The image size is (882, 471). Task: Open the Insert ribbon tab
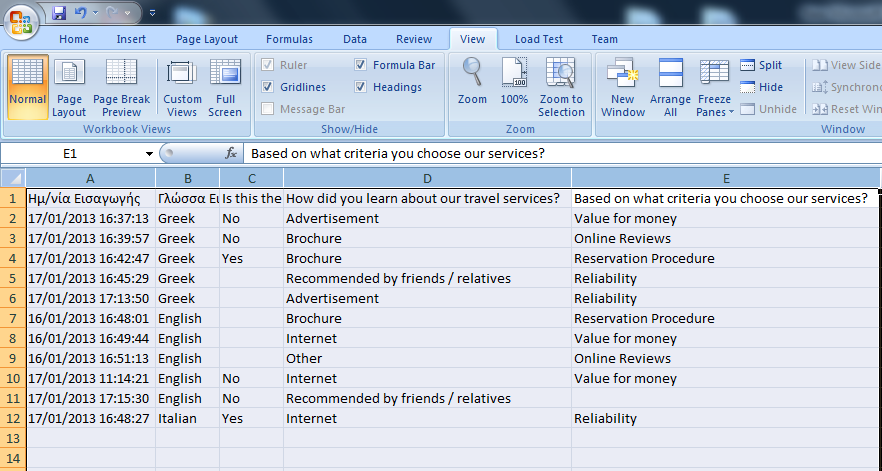pos(131,39)
